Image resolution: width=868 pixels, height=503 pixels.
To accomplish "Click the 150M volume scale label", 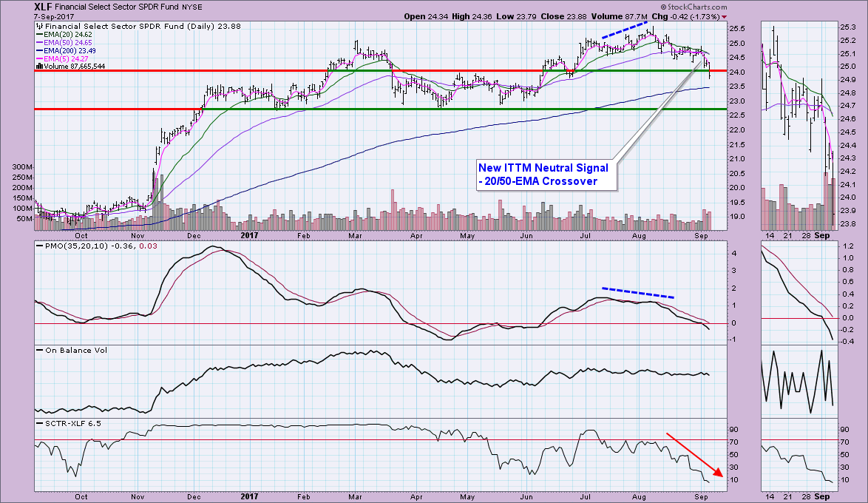I will 23,198.
